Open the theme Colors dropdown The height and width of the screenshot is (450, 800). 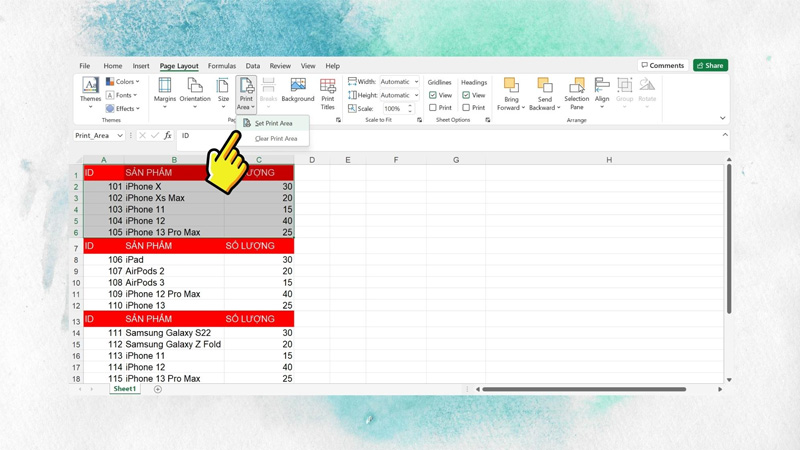coord(122,82)
